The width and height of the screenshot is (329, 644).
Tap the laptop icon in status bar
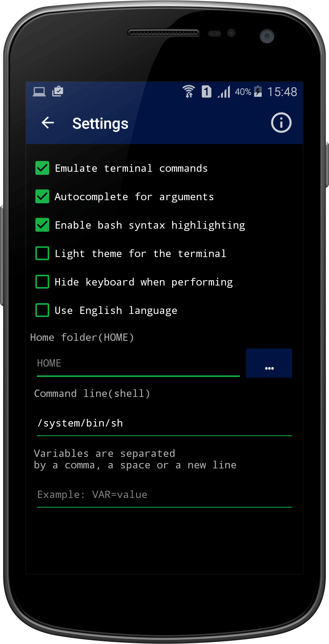coord(39,92)
